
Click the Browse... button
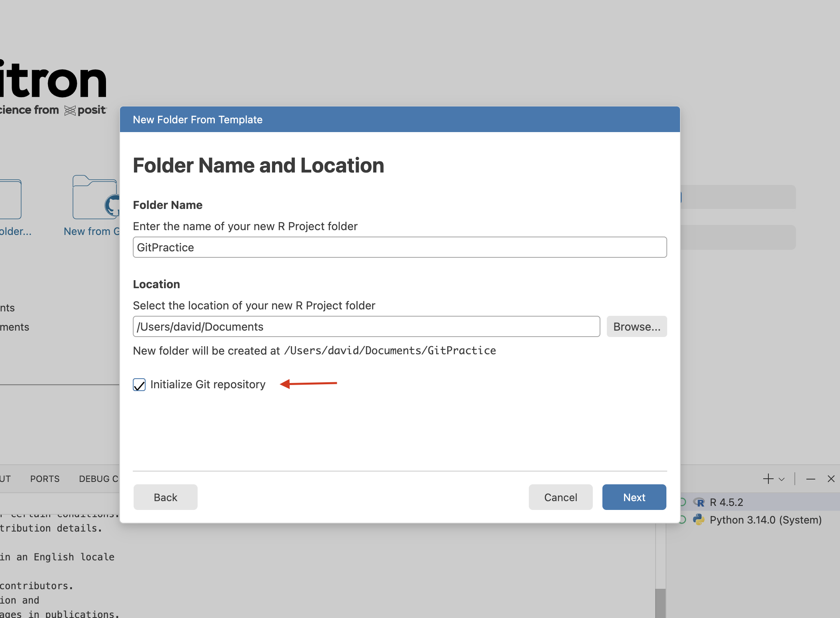(x=636, y=327)
